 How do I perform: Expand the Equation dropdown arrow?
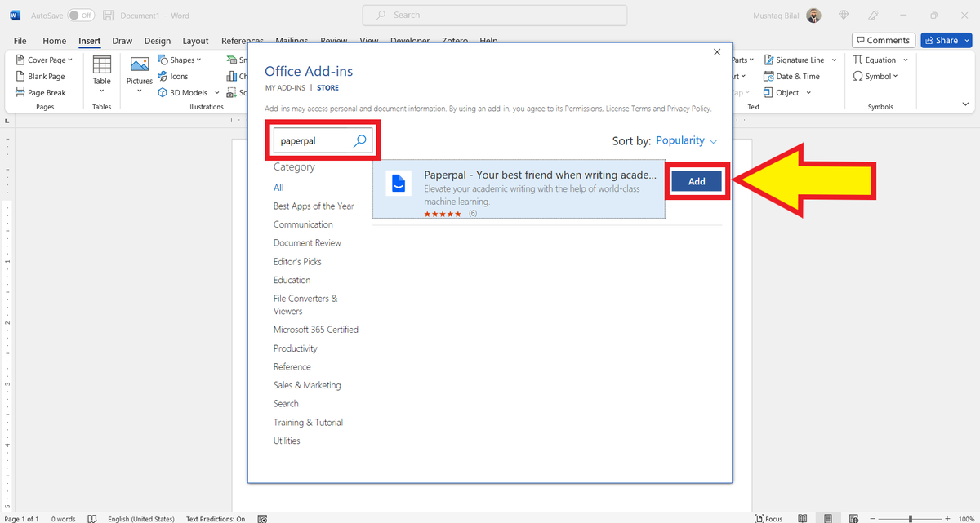tap(906, 60)
